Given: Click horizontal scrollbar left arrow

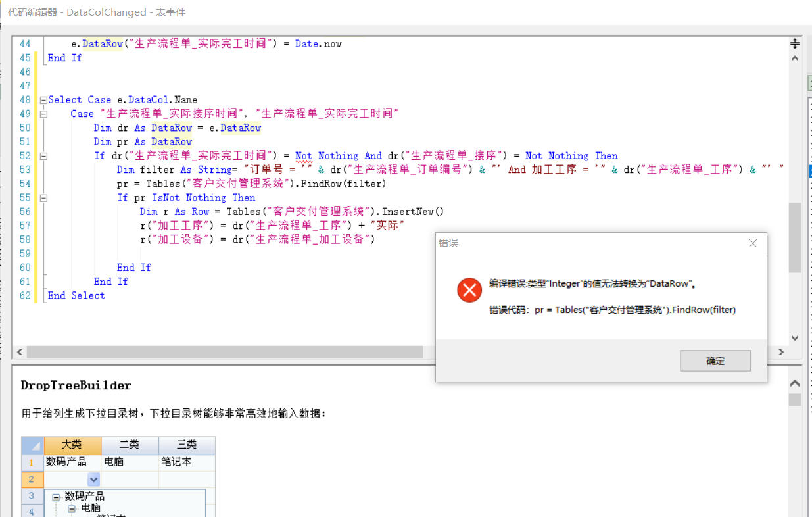Looking at the screenshot, I should [19, 353].
